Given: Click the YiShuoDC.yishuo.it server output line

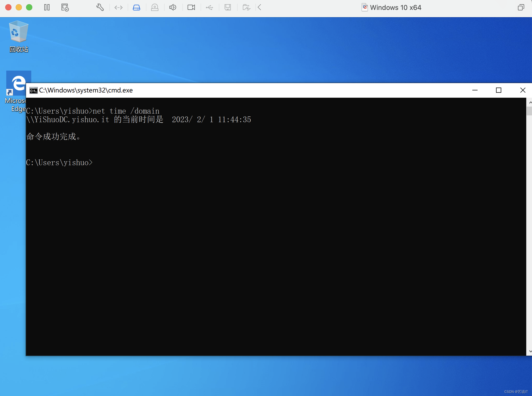Looking at the screenshot, I should point(139,120).
